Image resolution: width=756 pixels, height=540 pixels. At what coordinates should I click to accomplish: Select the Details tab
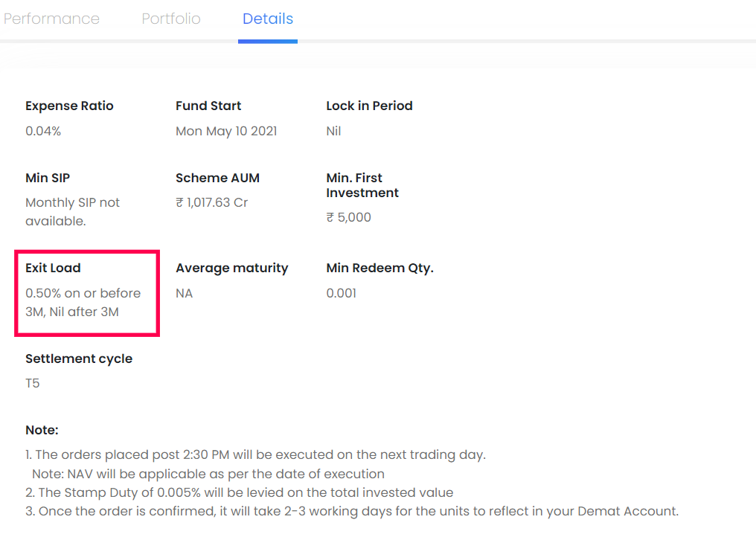(268, 19)
